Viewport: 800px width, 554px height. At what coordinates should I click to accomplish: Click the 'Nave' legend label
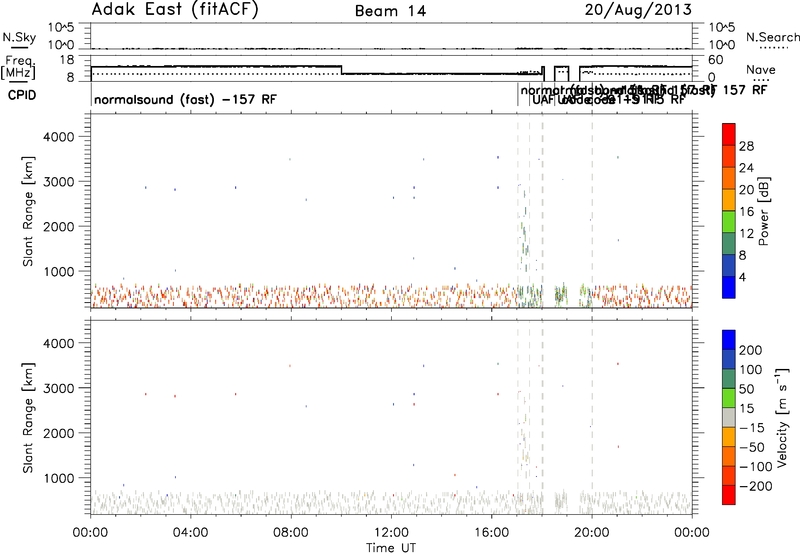761,70
